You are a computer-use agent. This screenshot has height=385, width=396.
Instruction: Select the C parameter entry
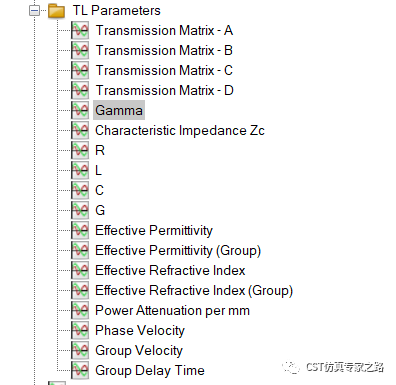(x=99, y=190)
